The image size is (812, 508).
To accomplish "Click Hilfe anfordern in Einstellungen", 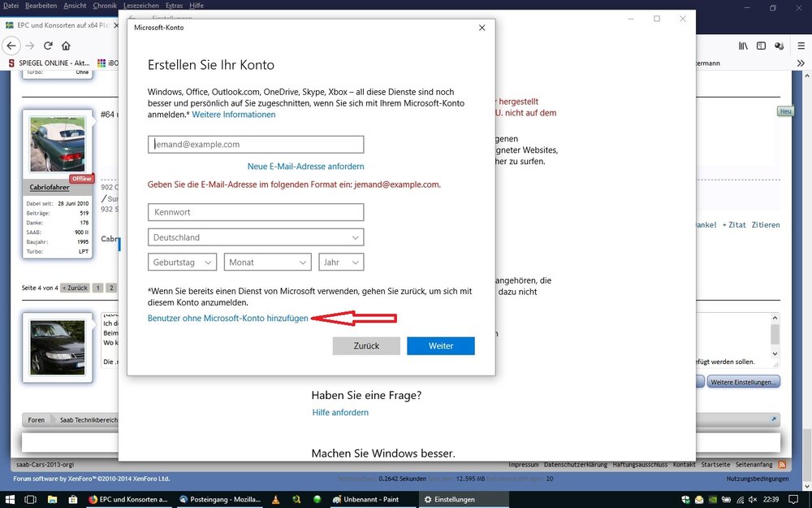I will (x=340, y=413).
